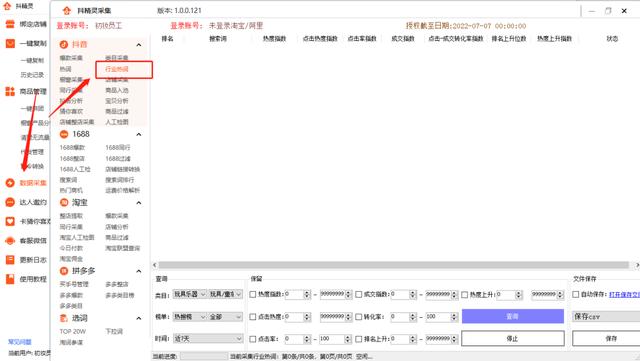
Task: Click the 达人邀约 sidebar icon
Action: [x=10, y=202]
